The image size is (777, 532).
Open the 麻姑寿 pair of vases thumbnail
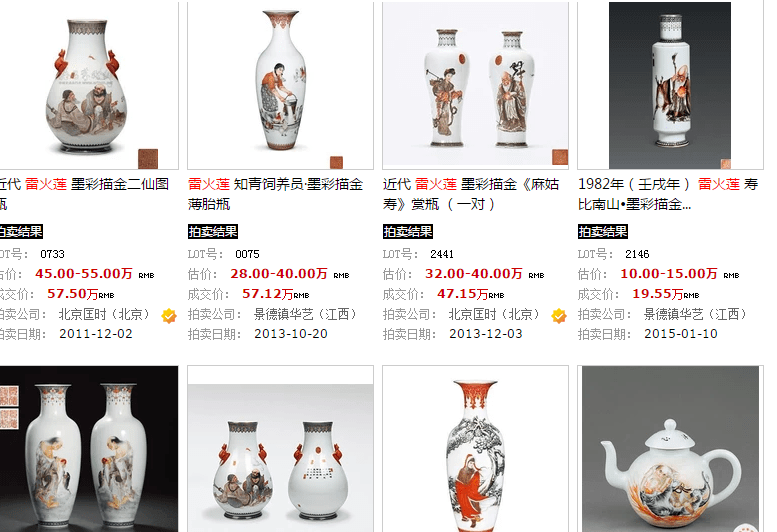(475, 85)
